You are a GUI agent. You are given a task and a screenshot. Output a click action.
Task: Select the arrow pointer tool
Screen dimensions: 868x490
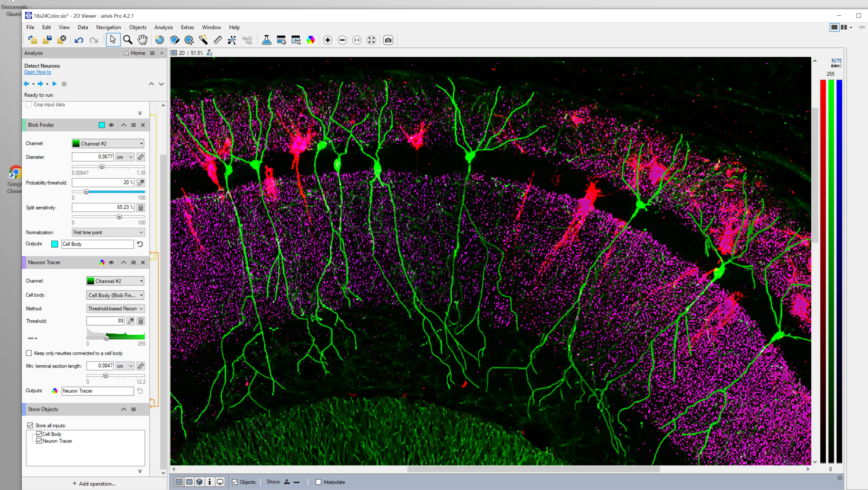113,40
